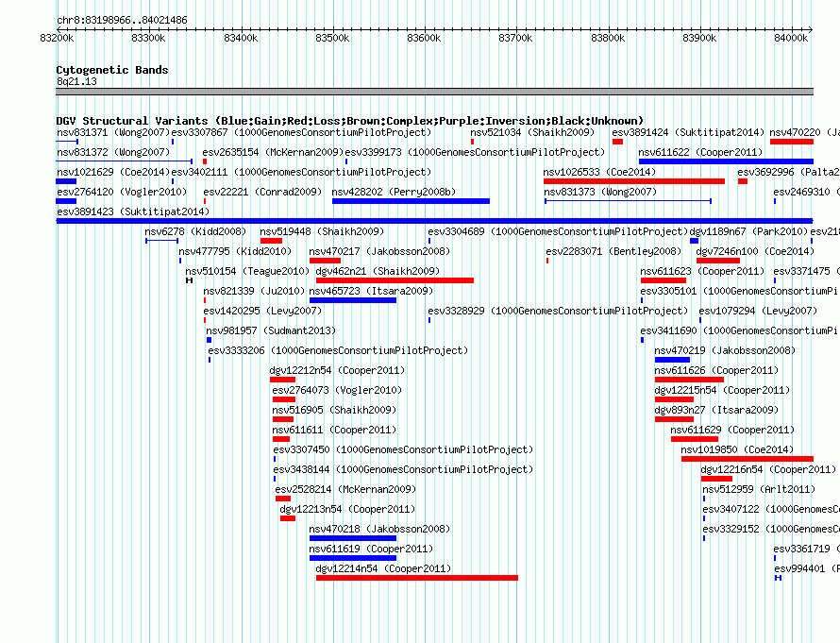Click the DGV Structural Variants track title

tap(350, 121)
